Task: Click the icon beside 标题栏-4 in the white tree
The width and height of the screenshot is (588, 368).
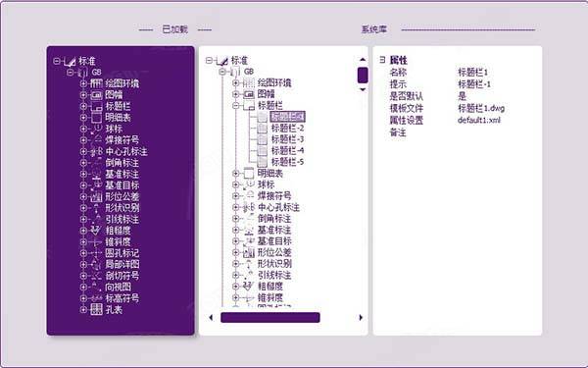Action: click(263, 150)
